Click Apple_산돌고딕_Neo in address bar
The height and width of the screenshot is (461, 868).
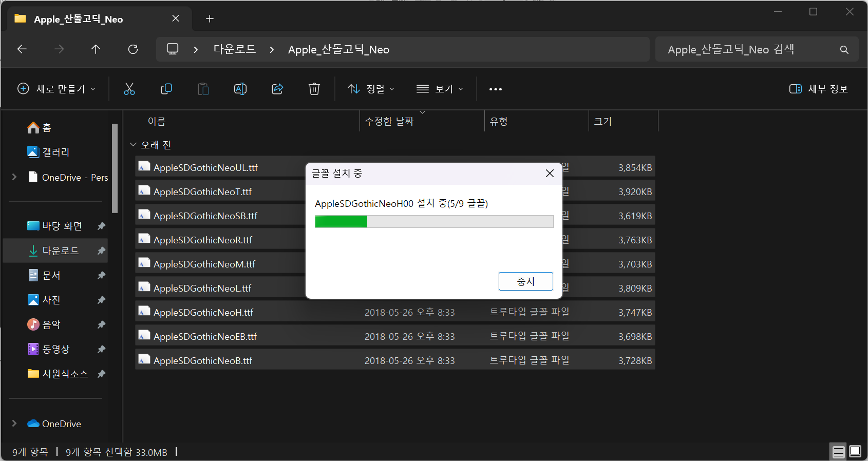click(x=338, y=50)
